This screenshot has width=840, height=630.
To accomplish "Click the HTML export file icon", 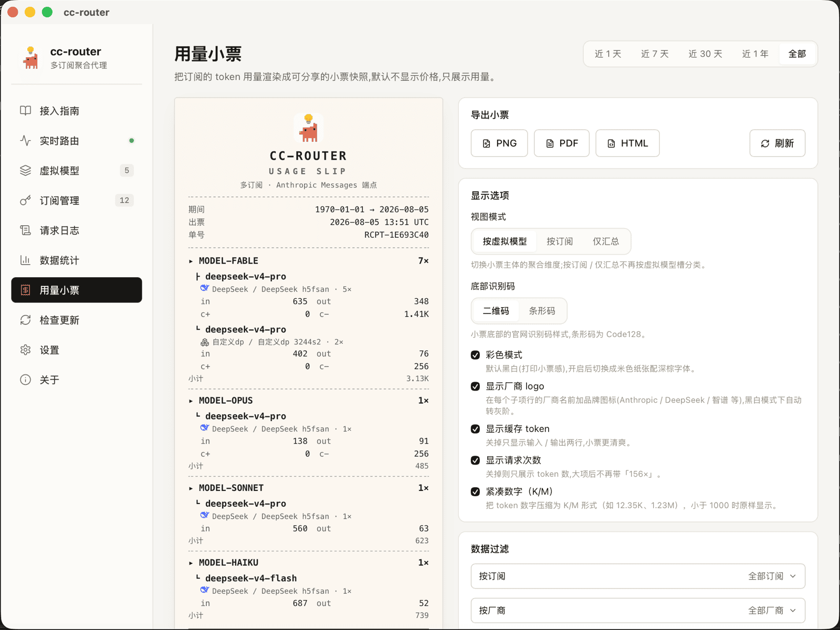I will click(x=611, y=143).
